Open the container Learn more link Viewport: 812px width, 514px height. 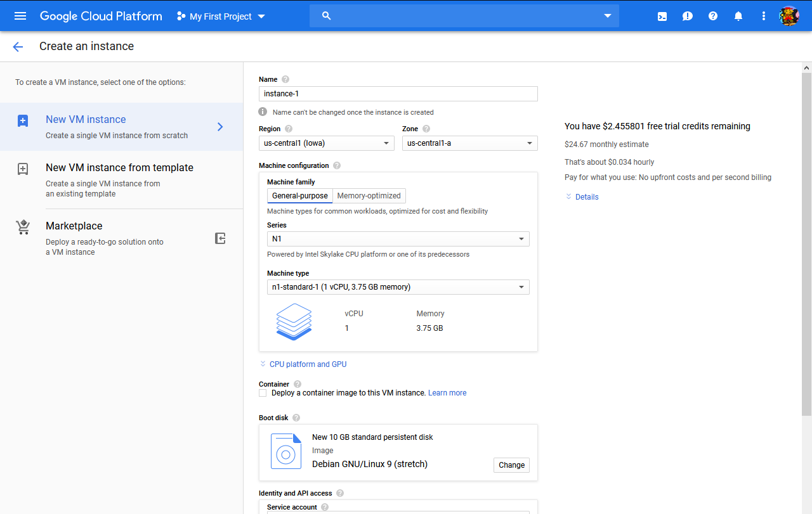[447, 393]
